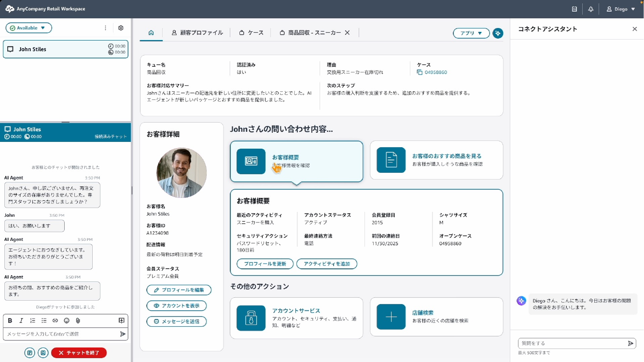This screenshot has width=644, height=362.
Task: Click John Stiles profile photo
Action: pos(182,173)
